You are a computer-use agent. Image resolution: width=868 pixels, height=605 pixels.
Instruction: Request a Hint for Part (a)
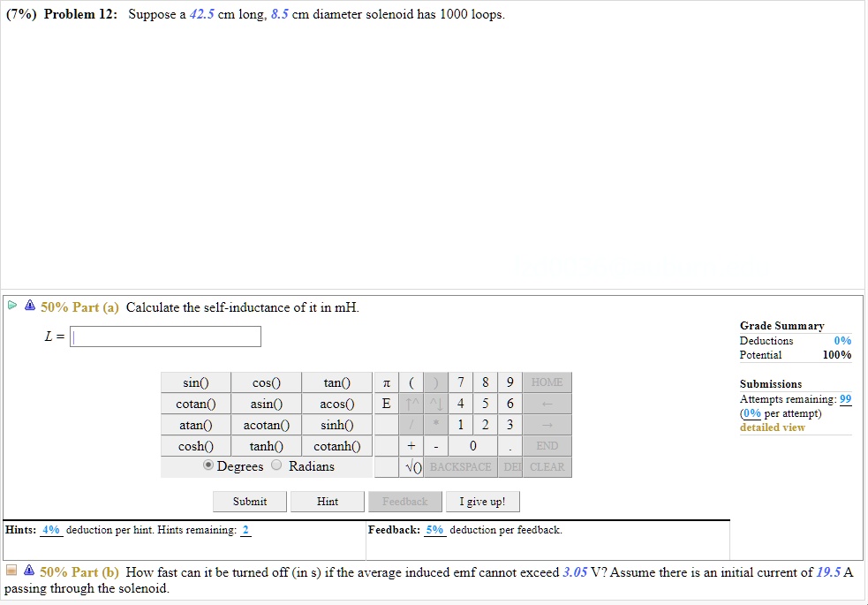tap(327, 501)
